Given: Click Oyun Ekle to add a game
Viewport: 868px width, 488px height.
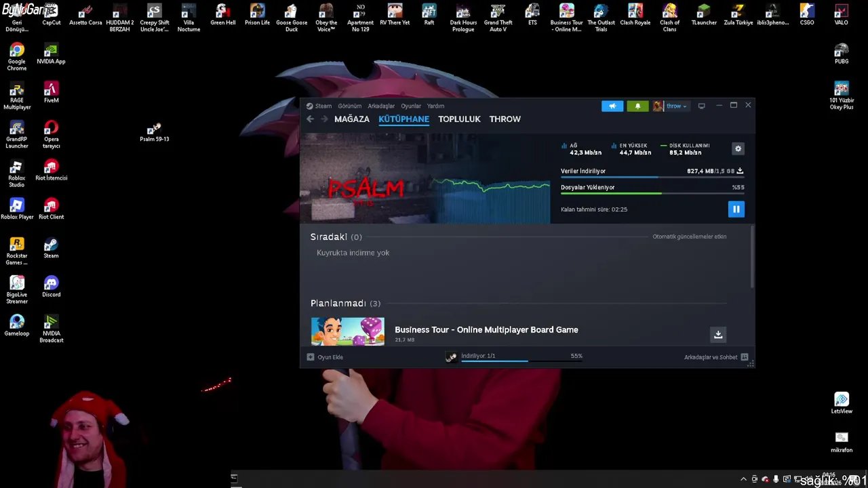Looking at the screenshot, I should [325, 357].
